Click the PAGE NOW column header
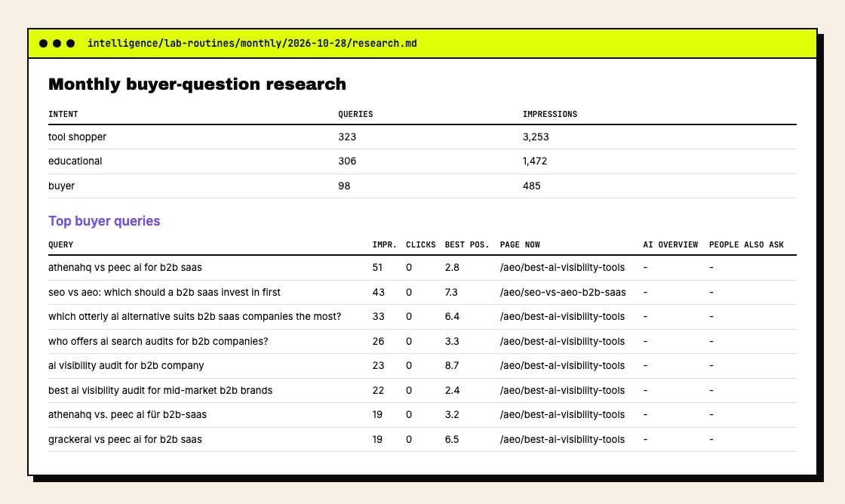Image resolution: width=845 pixels, height=504 pixels. [520, 244]
